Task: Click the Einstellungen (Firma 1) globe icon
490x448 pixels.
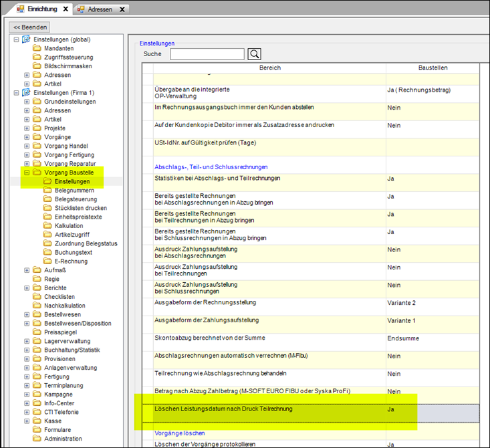Action: tap(27, 92)
